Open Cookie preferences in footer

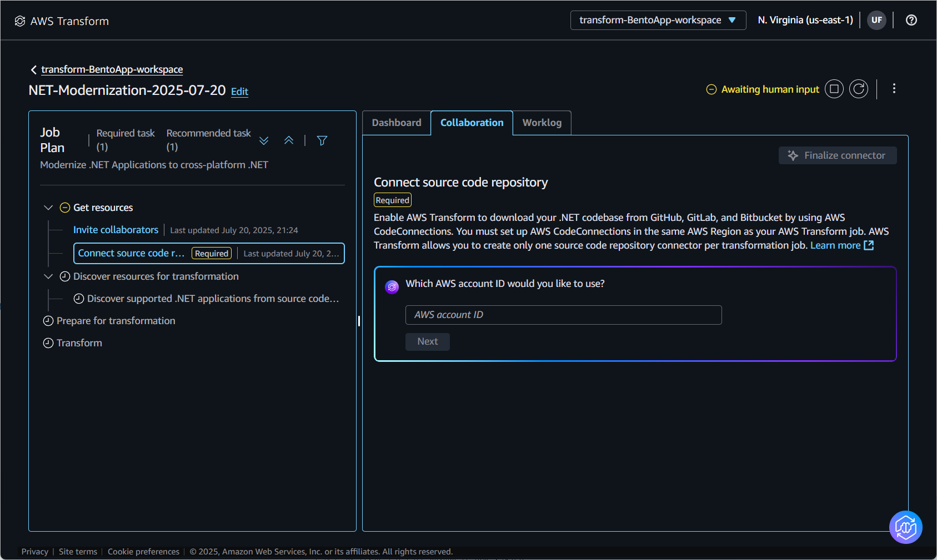click(143, 552)
